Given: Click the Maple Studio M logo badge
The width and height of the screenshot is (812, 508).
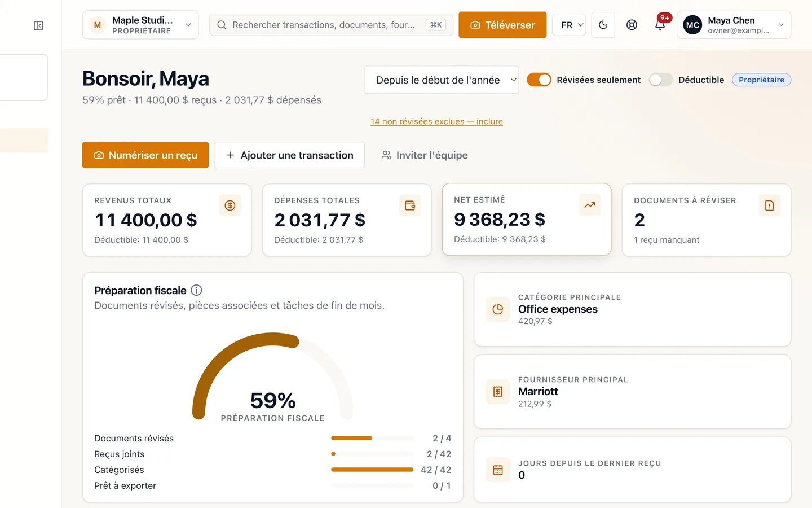Looking at the screenshot, I should 98,25.
